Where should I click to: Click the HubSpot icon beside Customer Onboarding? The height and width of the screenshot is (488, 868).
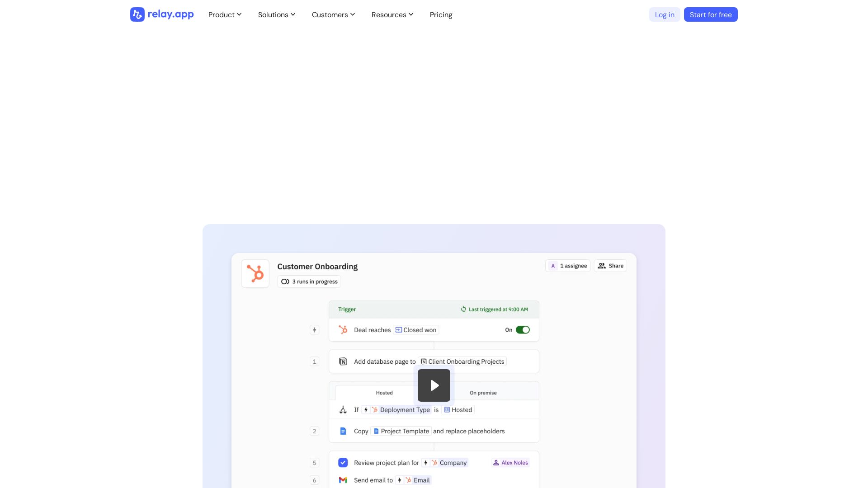tap(255, 273)
